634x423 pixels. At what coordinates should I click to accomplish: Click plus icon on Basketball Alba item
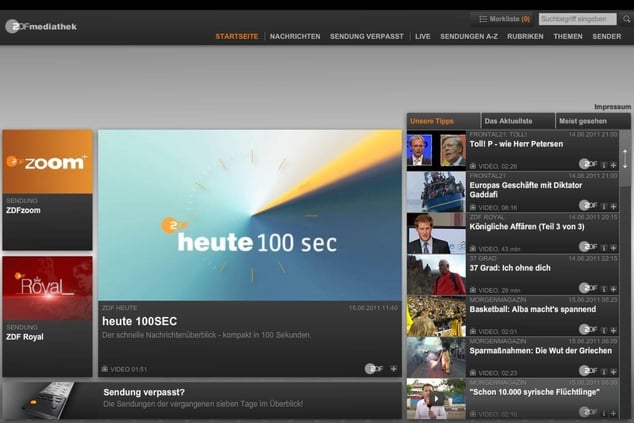coord(612,329)
